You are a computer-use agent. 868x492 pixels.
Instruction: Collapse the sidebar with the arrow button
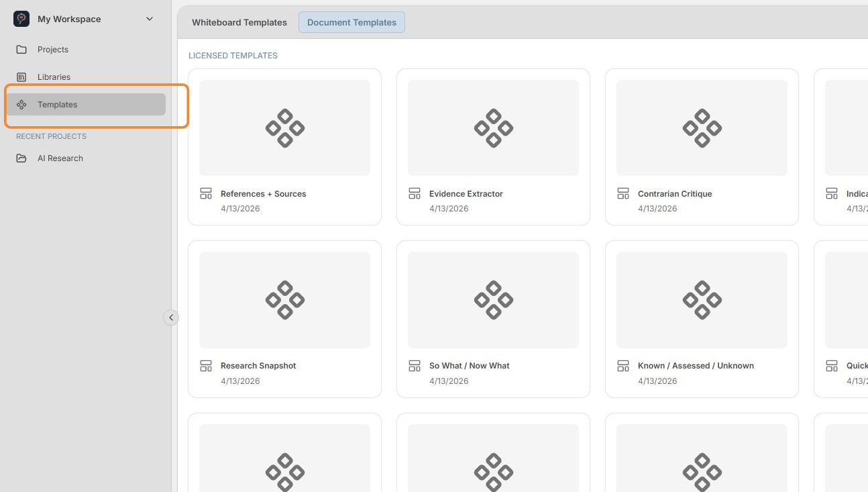(x=171, y=317)
